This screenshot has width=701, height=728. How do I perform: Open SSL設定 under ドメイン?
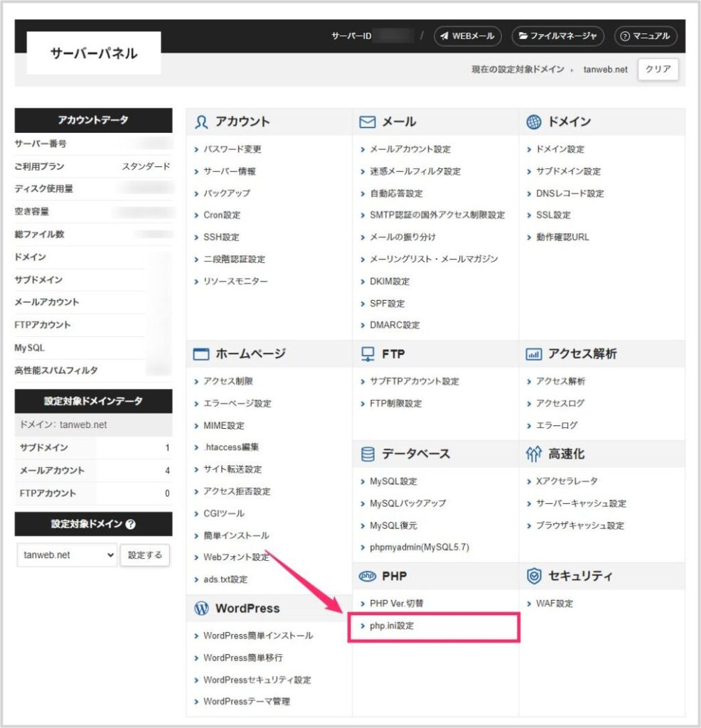click(x=552, y=215)
